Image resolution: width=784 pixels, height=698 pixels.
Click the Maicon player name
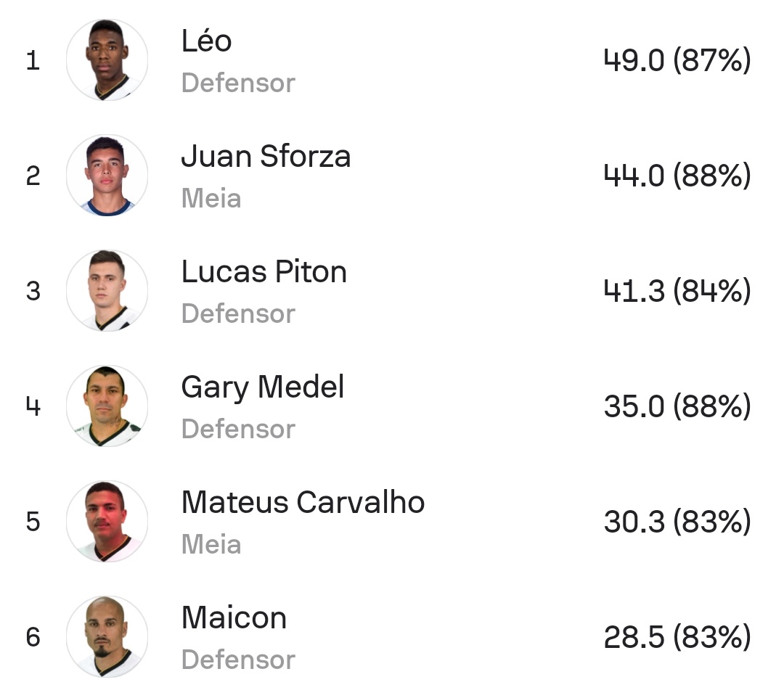click(234, 617)
